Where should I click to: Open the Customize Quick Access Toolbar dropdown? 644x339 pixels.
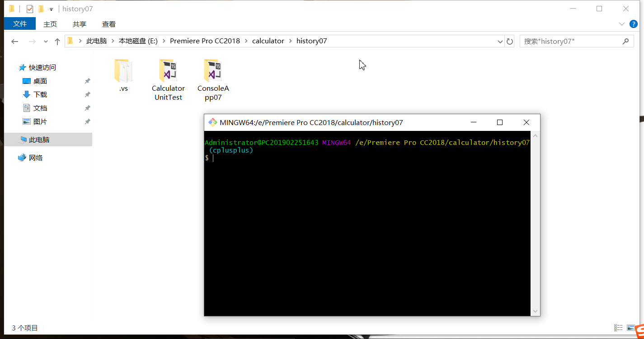coord(52,9)
